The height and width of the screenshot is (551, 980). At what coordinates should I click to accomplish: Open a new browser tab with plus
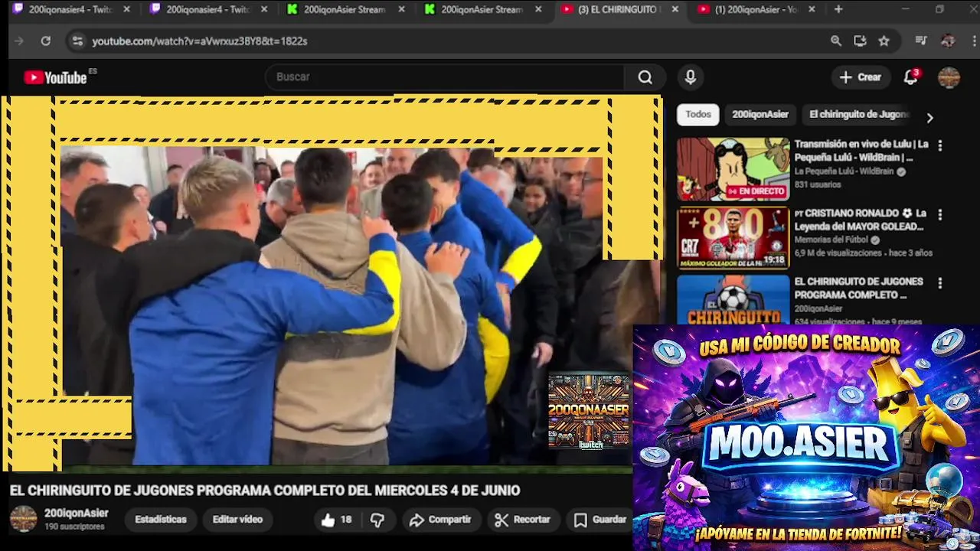coord(838,9)
